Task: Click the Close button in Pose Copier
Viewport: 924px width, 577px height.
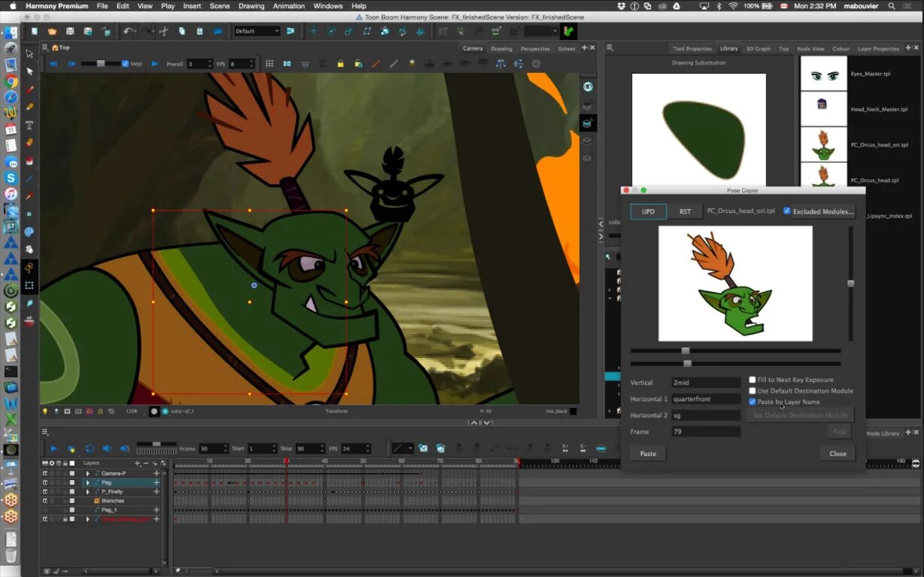Action: pos(837,454)
